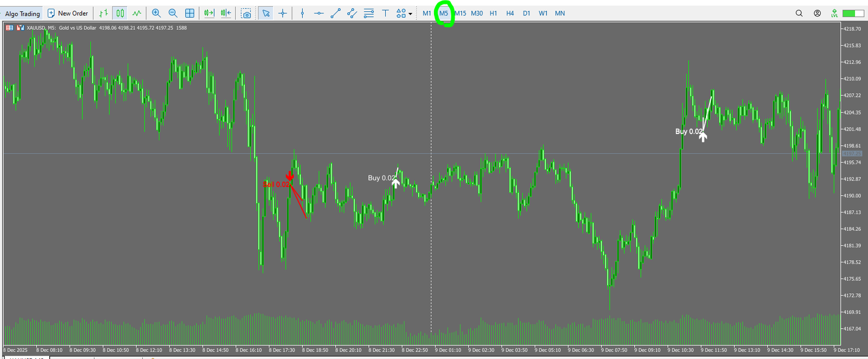868x359 pixels.
Task: Switch to H1 timeframe
Action: [493, 13]
